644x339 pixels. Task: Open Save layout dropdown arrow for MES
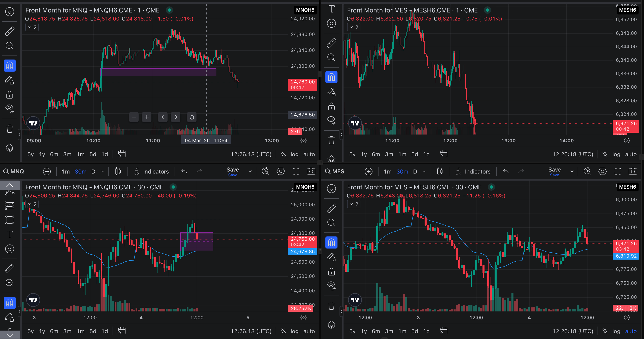572,171
